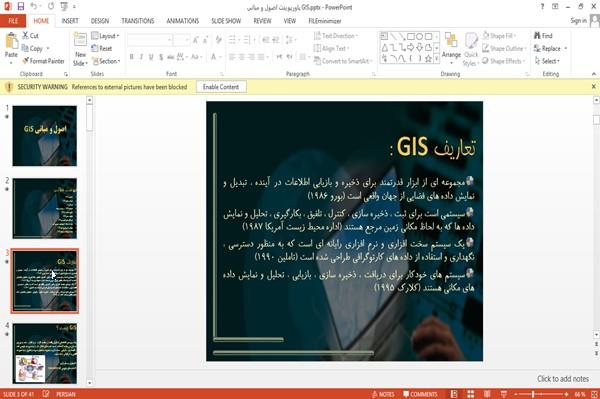This screenshot has height=399, width=600.
Task: Open Align Text dropdown
Action: pos(331,48)
